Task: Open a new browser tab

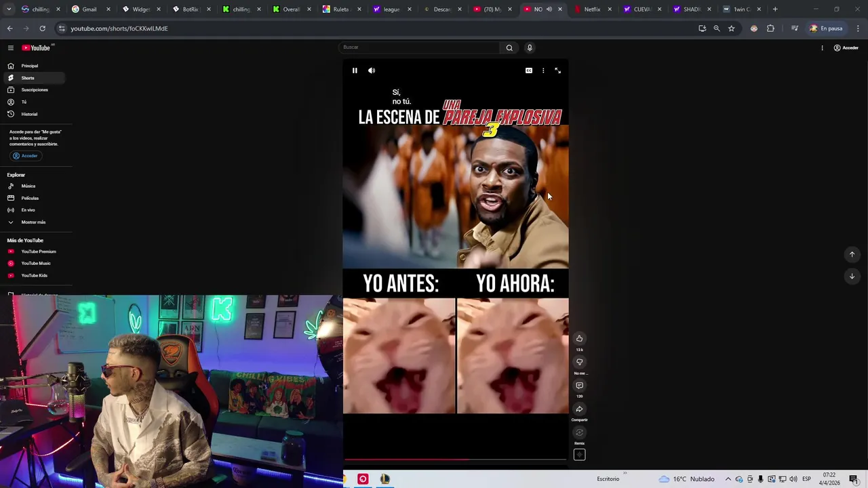Action: pos(775,9)
